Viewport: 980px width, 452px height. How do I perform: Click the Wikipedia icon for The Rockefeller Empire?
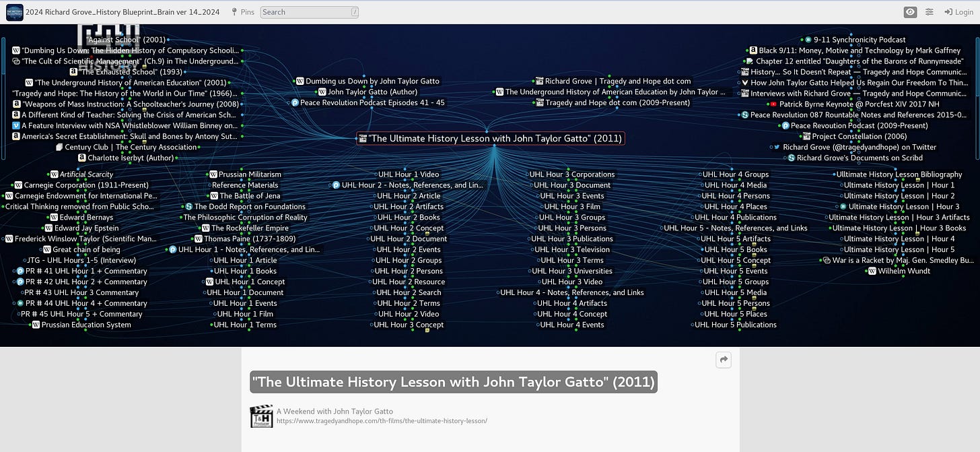coord(206,228)
